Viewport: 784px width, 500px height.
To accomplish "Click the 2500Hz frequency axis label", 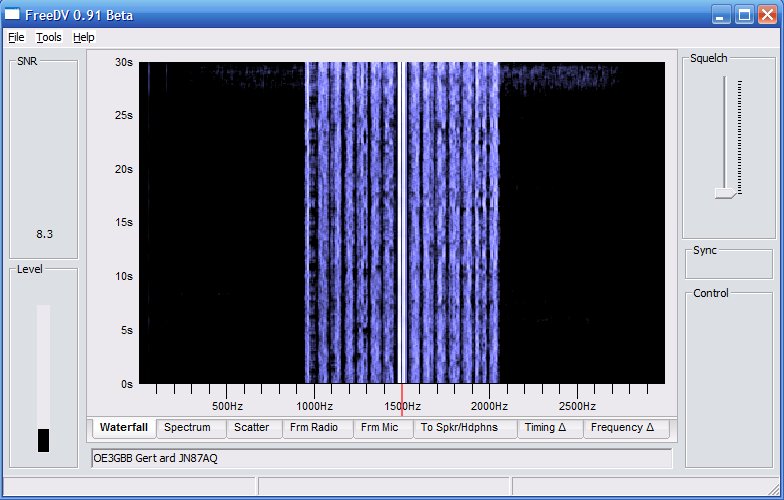I will tap(578, 406).
